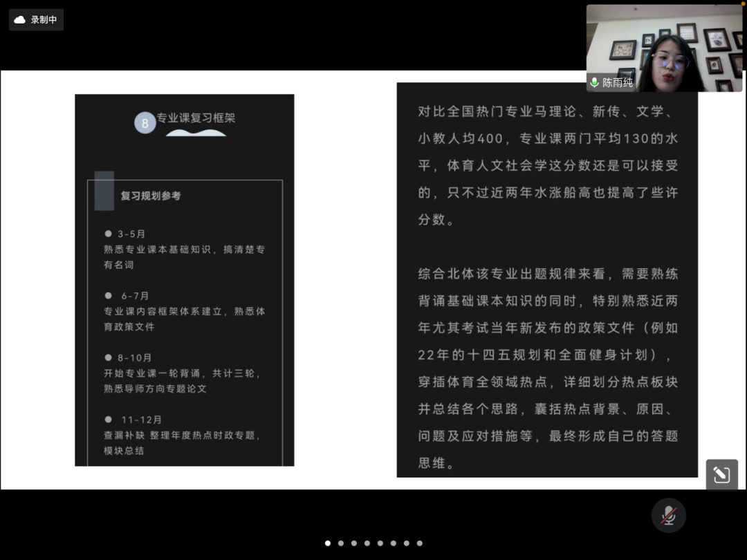This screenshot has height=560, width=747.
Task: Switch to the second page indicator dot
Action: 341,543
